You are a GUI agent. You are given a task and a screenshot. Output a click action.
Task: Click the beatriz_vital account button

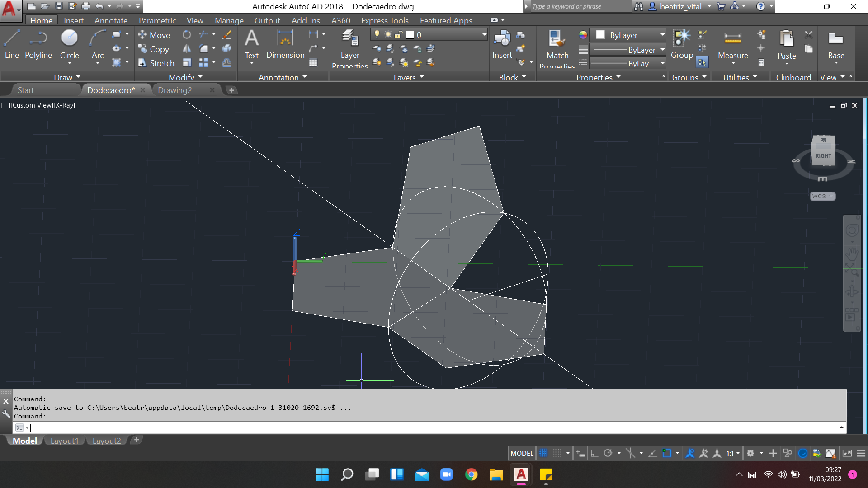point(679,6)
